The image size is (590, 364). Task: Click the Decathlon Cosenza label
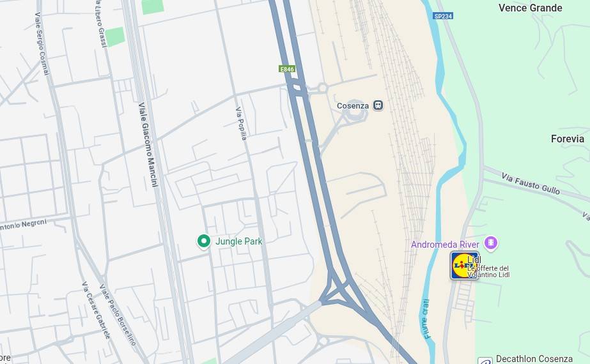[x=534, y=359]
